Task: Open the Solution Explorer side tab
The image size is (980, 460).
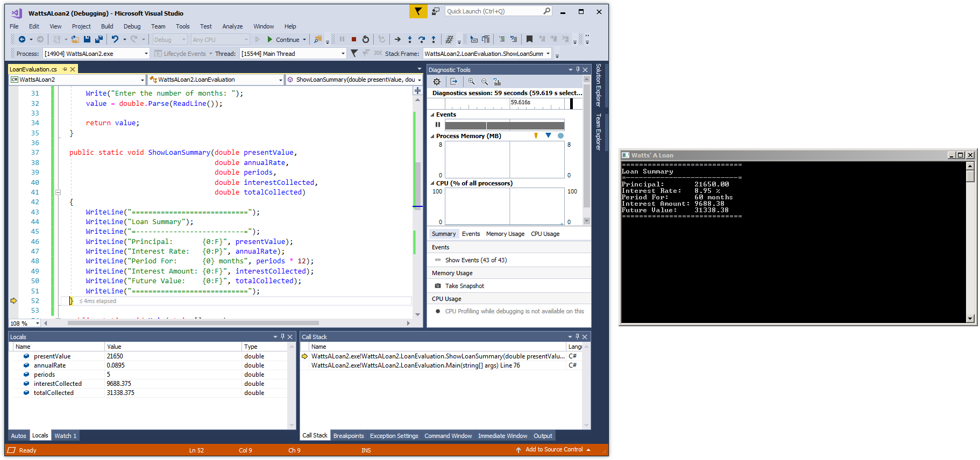Action: point(598,85)
